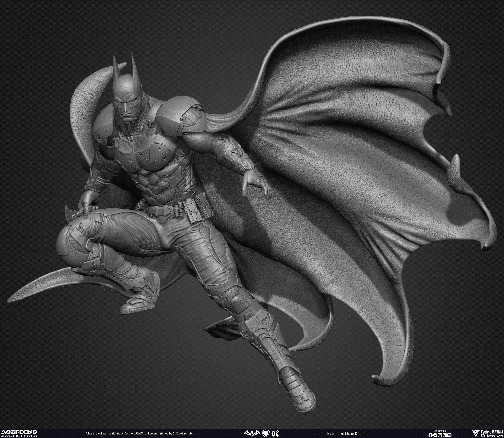Click the Yacine.BRINIS.3D@Gmail.com email link
Viewport: 504px width, 438px height.
tap(21, 436)
